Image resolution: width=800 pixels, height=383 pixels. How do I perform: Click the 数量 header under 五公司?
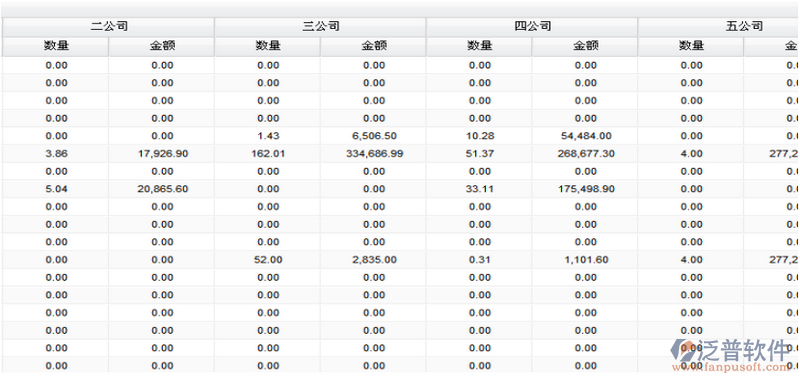tap(691, 46)
